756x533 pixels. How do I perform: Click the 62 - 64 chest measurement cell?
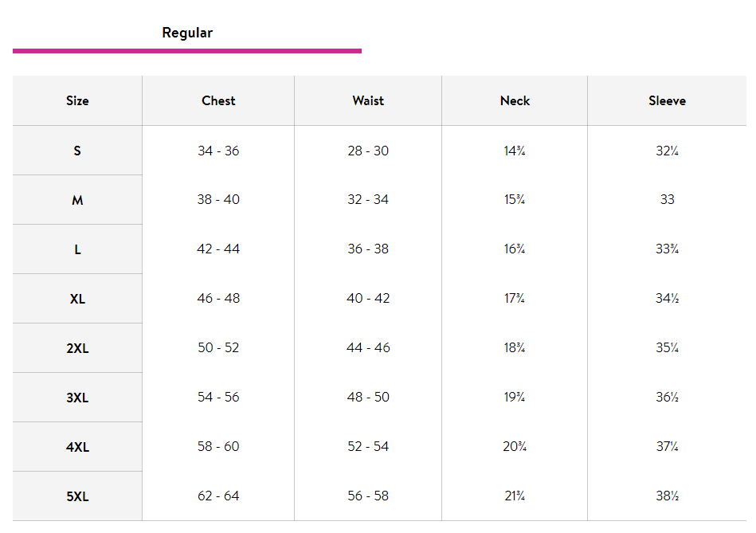(x=218, y=496)
